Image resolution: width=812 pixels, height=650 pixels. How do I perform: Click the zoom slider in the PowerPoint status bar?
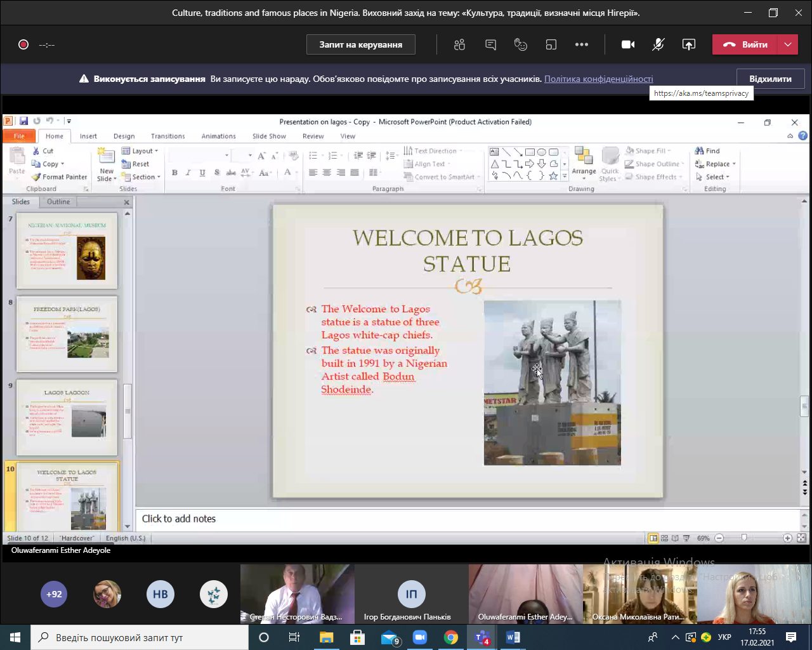click(x=744, y=538)
